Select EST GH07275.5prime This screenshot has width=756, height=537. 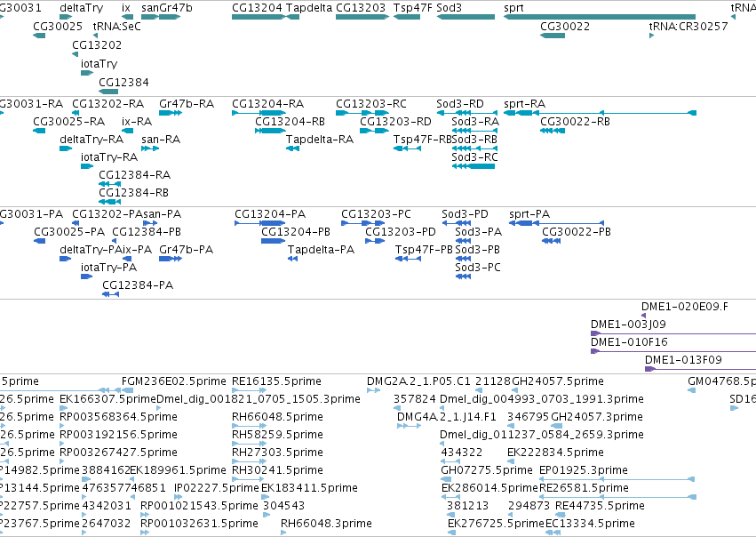pyautogui.click(x=487, y=470)
